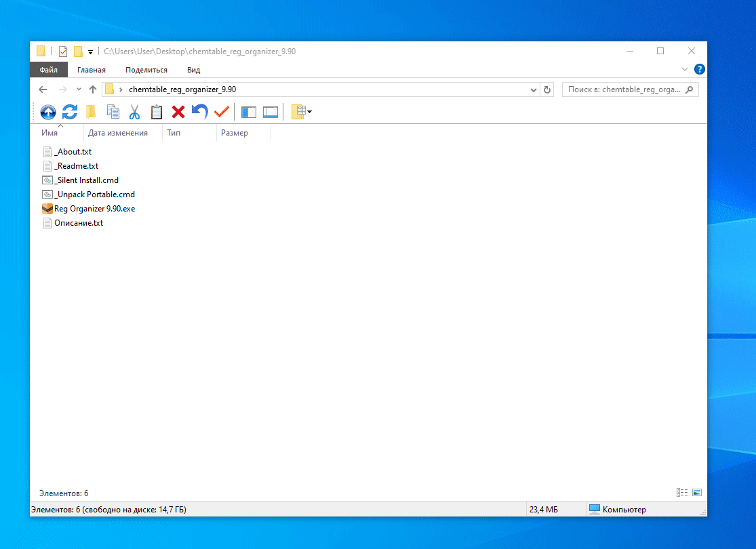Click the blue Undo arrow icon

199,112
